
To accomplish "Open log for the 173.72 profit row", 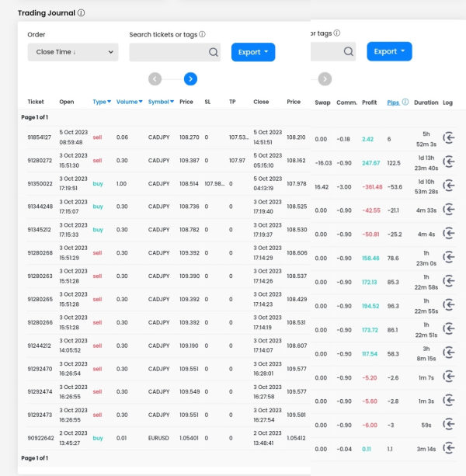I will click(449, 328).
